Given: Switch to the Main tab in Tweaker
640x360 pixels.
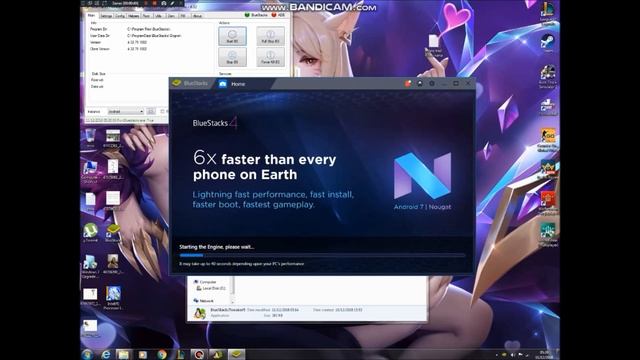Looking at the screenshot, I should pyautogui.click(x=92, y=16).
